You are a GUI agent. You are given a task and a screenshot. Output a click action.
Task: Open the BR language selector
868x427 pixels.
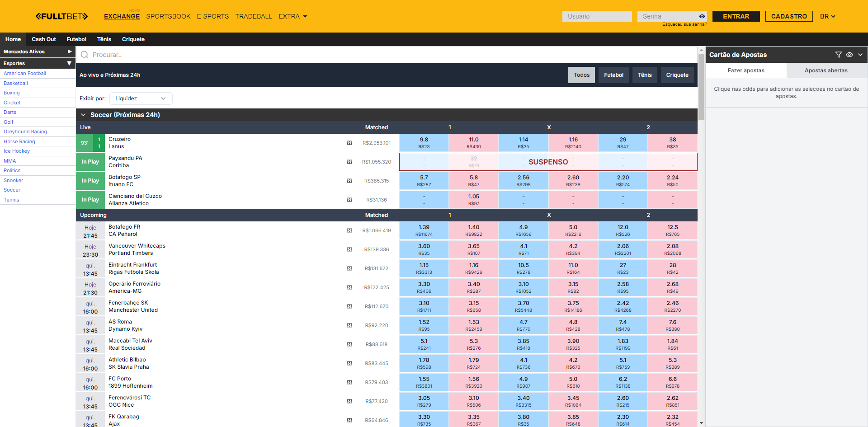click(x=828, y=16)
